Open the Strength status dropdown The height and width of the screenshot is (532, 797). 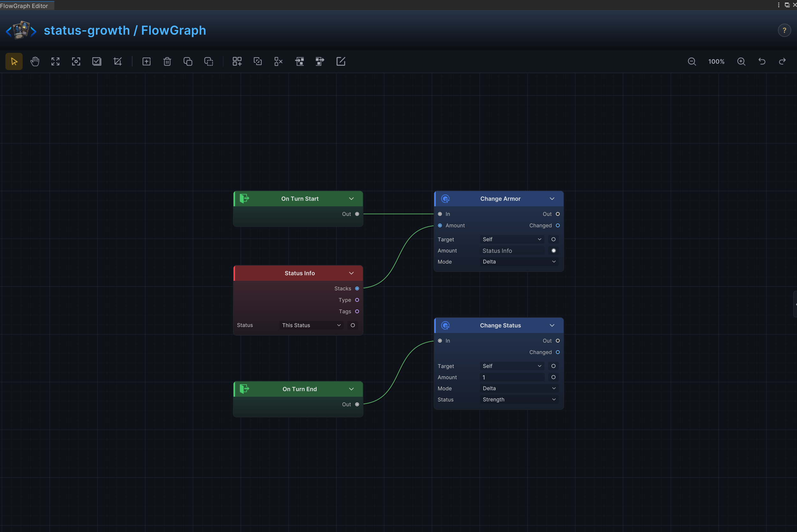click(519, 400)
